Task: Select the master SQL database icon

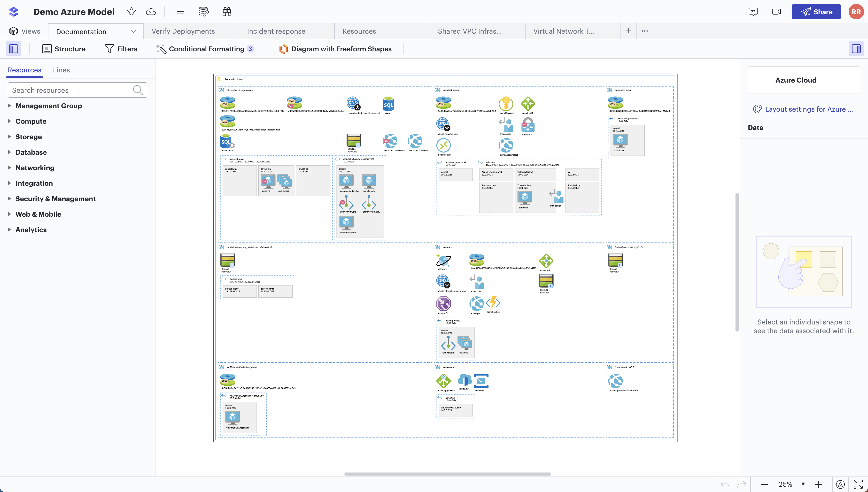Action: click(388, 104)
